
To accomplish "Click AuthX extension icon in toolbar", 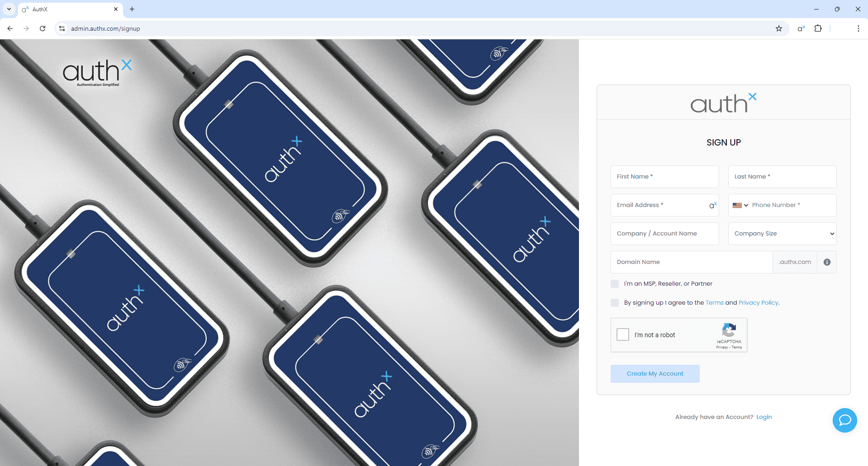I will click(x=801, y=28).
